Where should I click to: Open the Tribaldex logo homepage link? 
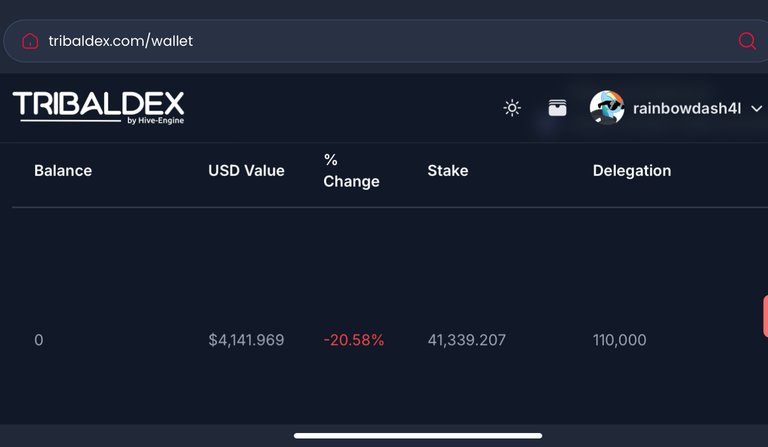coord(98,107)
